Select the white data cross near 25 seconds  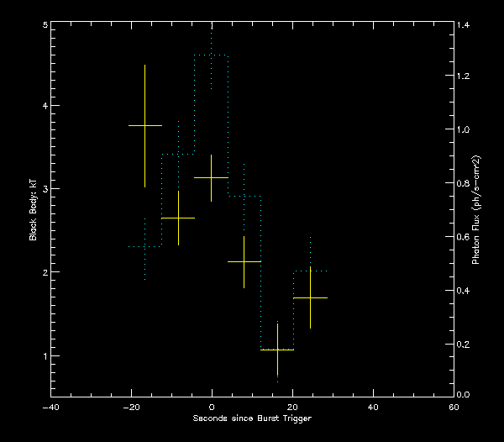[310, 298]
